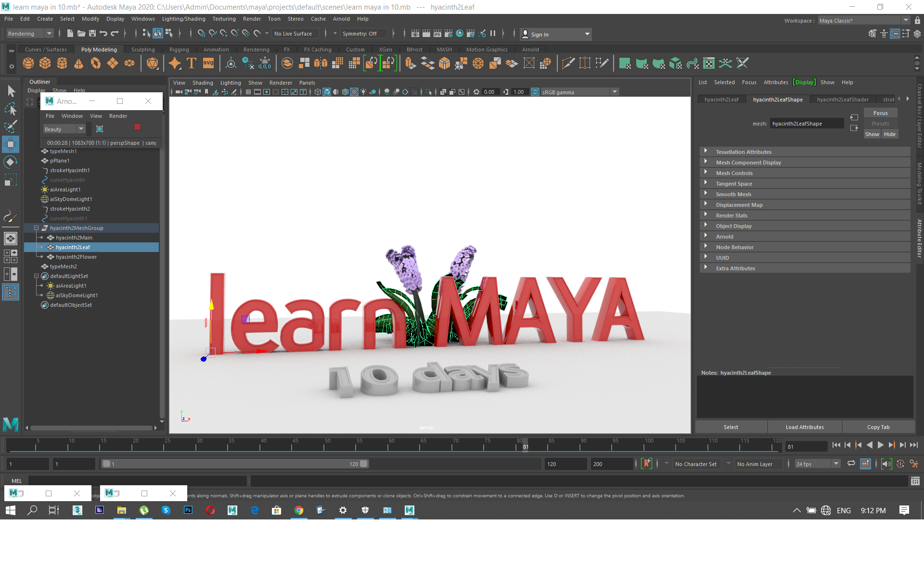Click the Arnold crop region icon
This screenshot has height=581, width=924.
pos(100,129)
